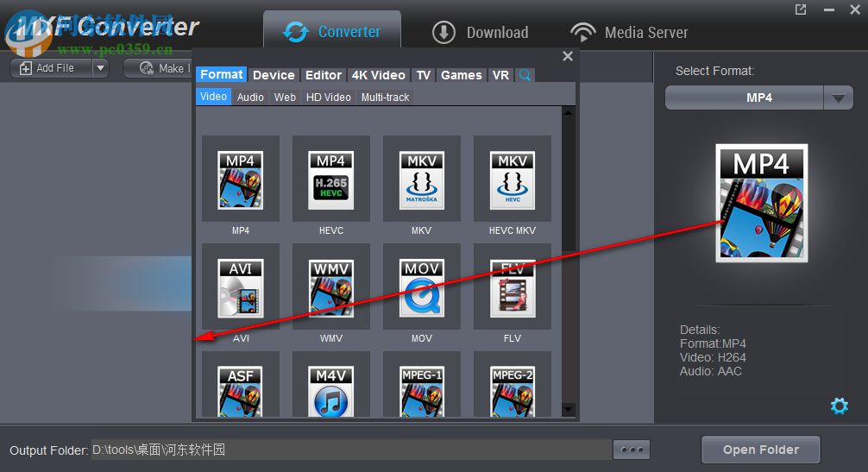The image size is (868, 472).
Task: Open the pop-out window icon
Action: point(801,9)
